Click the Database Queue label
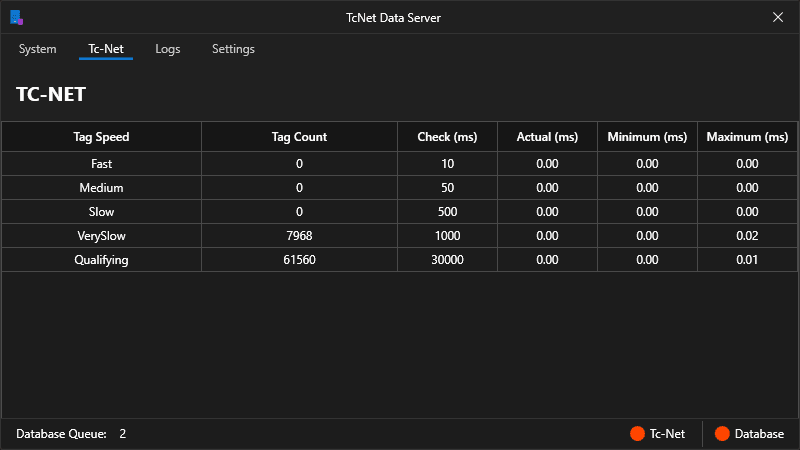Screen dimensions: 800x450 tap(61, 434)
